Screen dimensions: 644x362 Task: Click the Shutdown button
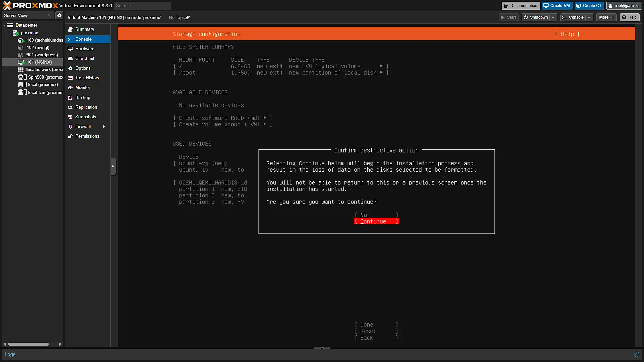point(536,17)
